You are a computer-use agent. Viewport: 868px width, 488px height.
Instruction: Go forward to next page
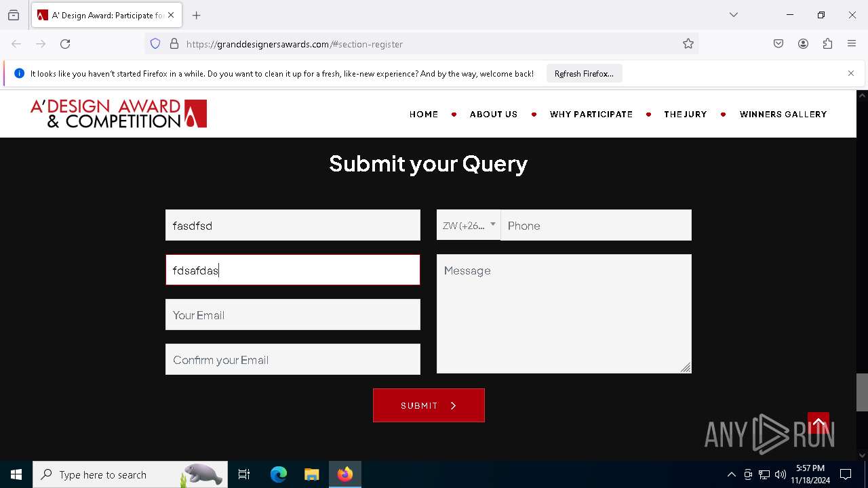click(x=41, y=44)
